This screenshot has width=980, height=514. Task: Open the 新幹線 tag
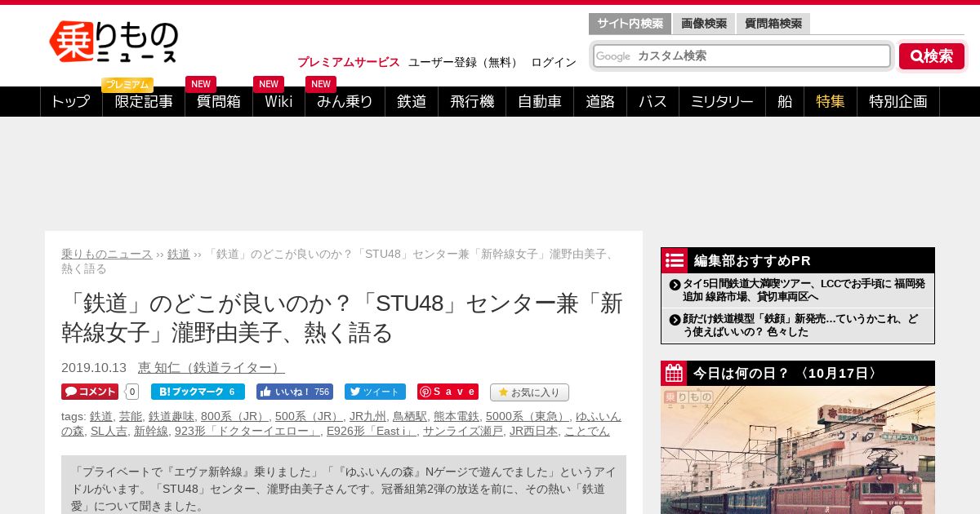pyautogui.click(x=151, y=431)
